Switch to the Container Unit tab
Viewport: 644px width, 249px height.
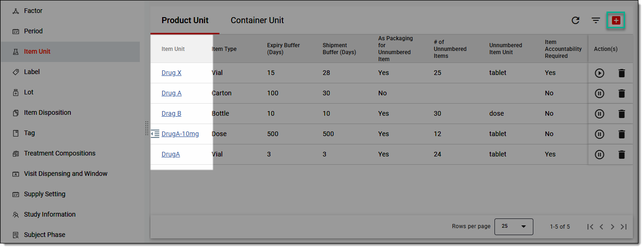click(x=257, y=20)
